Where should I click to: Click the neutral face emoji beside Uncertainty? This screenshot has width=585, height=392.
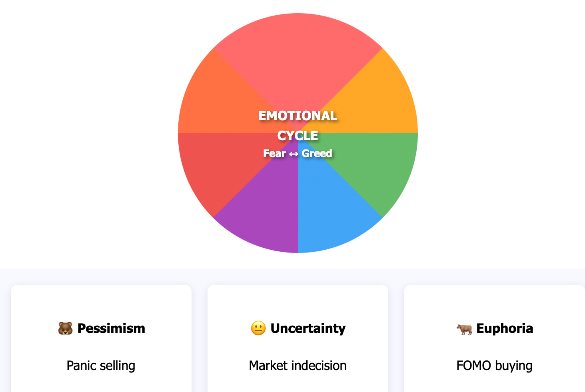[x=258, y=328]
